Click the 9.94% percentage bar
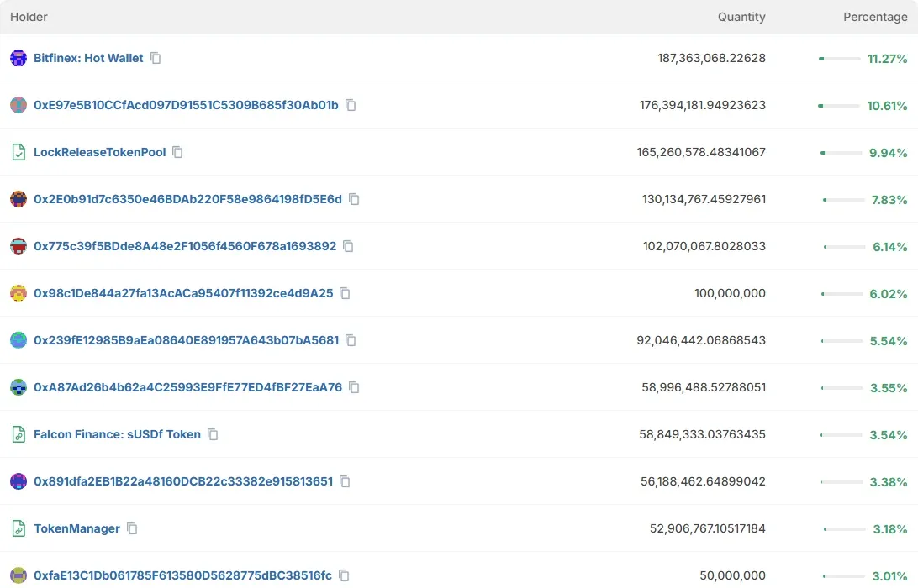Viewport: 918px width, 588px height. coord(841,153)
